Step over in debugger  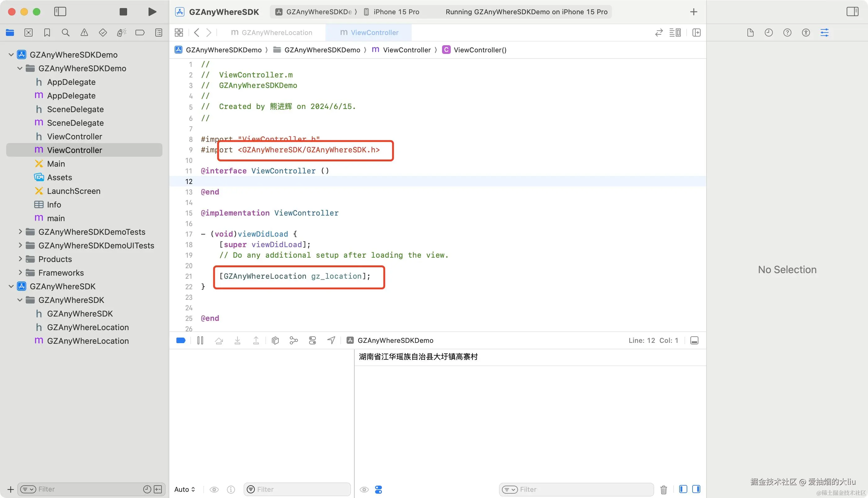(219, 340)
